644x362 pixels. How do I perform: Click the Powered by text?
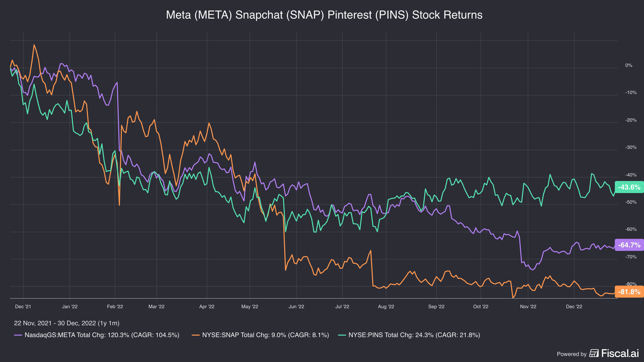(x=572, y=354)
